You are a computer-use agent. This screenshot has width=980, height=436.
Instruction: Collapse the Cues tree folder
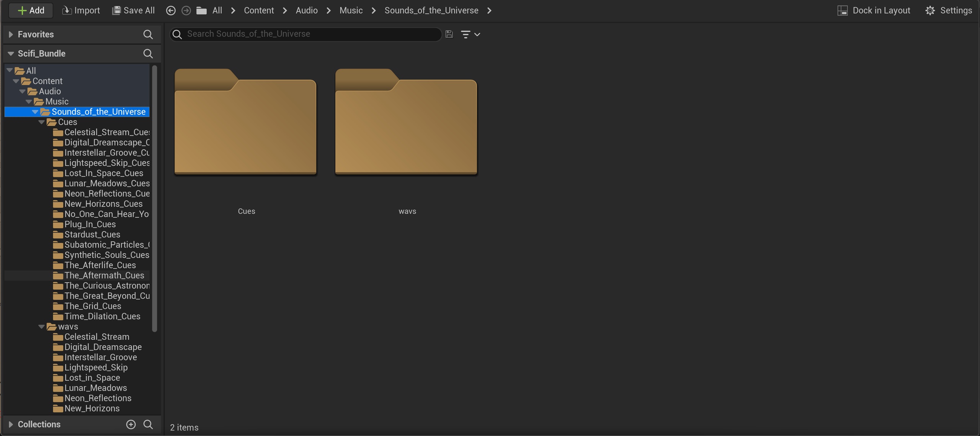click(41, 122)
